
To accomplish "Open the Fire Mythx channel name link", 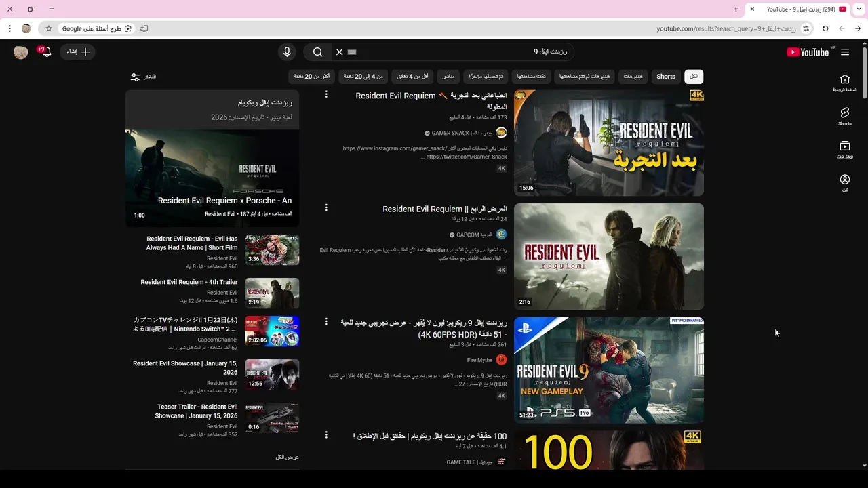I will [479, 360].
